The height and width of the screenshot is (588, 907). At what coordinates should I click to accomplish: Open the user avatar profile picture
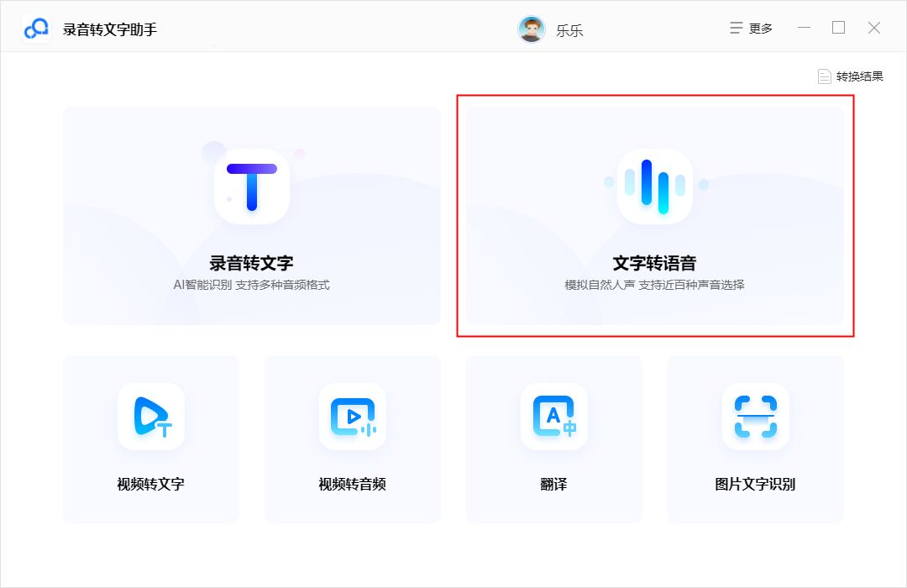click(x=531, y=29)
